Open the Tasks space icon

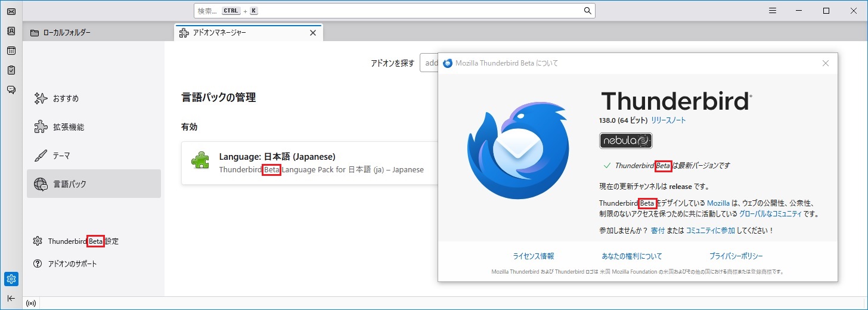click(11, 70)
